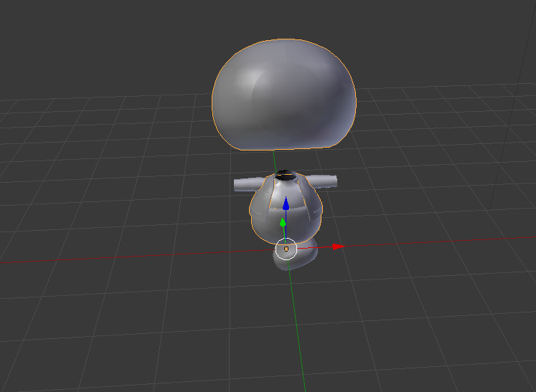Click the dark neck opening on body
Screen dimensions: 536x392
pos(286,176)
